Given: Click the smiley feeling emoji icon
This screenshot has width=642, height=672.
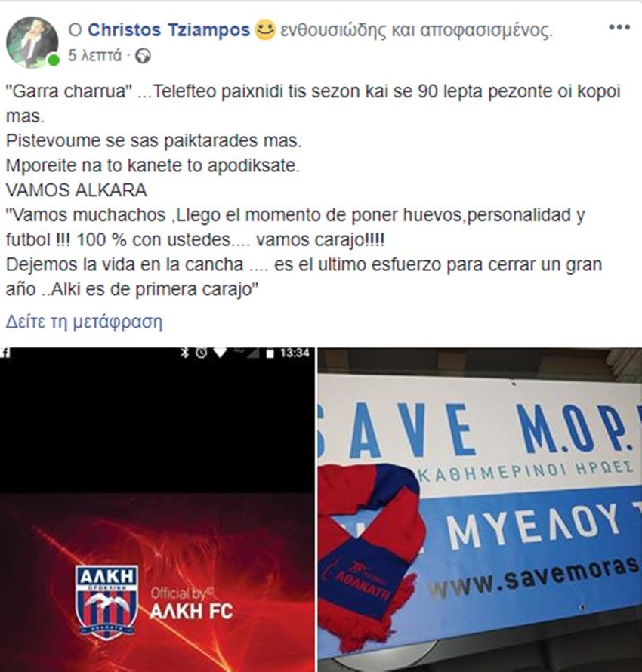Looking at the screenshot, I should click(265, 30).
